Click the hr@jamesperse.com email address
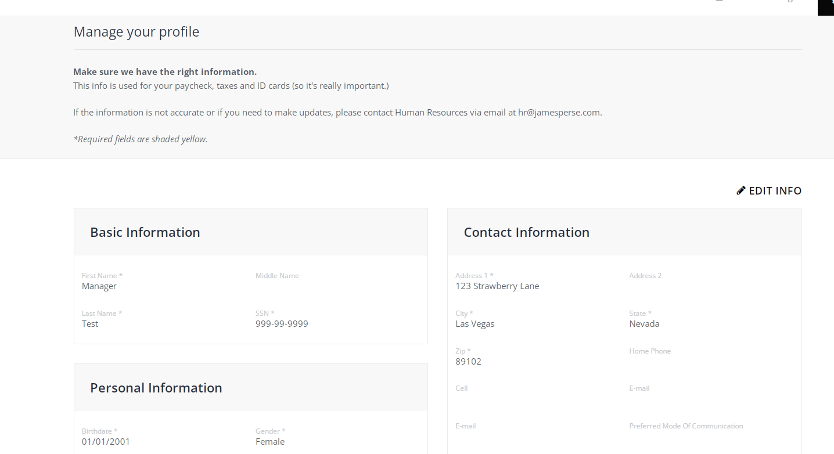Image resolution: width=834 pixels, height=454 pixels. (554, 113)
